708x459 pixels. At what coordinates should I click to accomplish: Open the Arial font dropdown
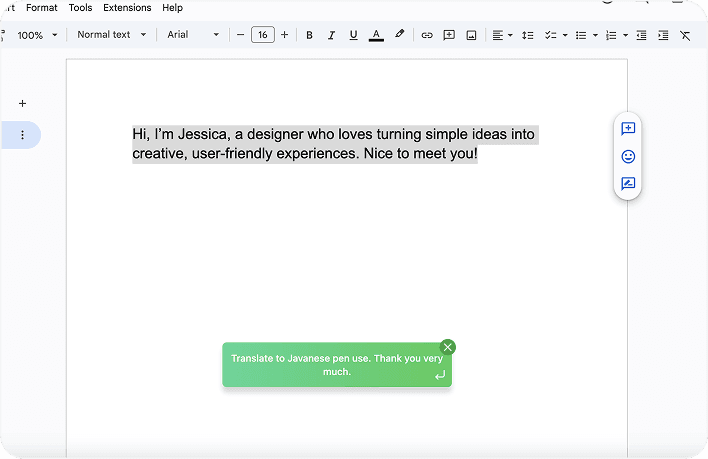click(x=192, y=35)
